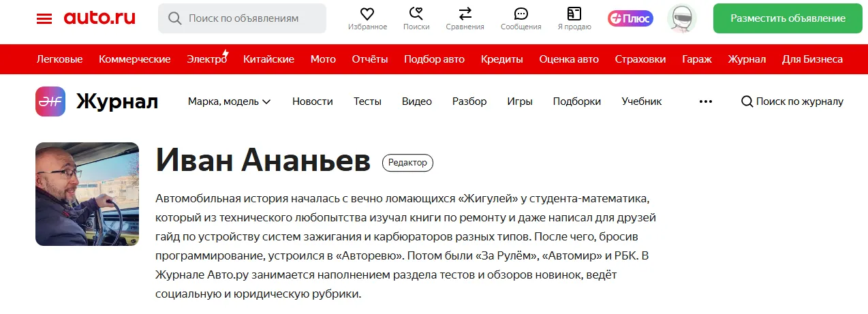Click the Поиск по журналу magnifier
The image size is (868, 314).
click(x=747, y=101)
